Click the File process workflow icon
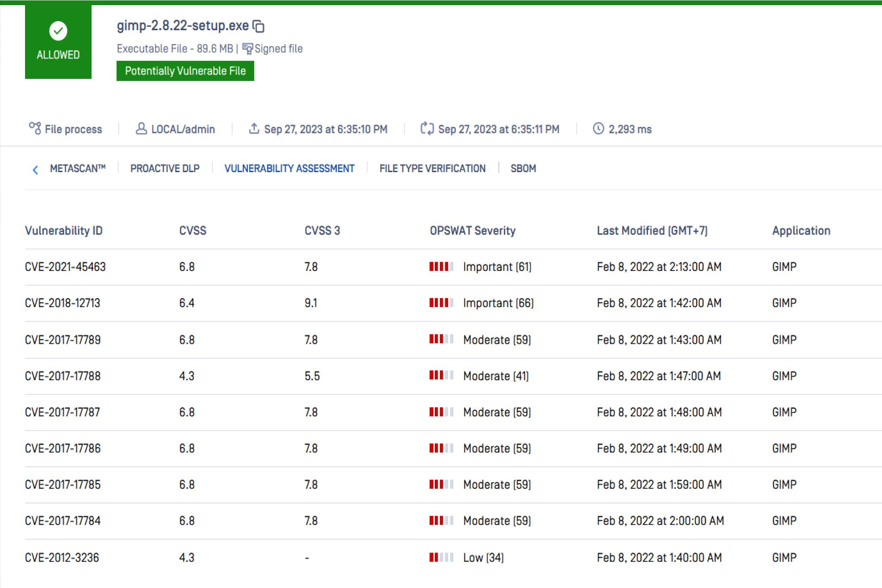Screen dimensions: 882x588 tap(35, 129)
